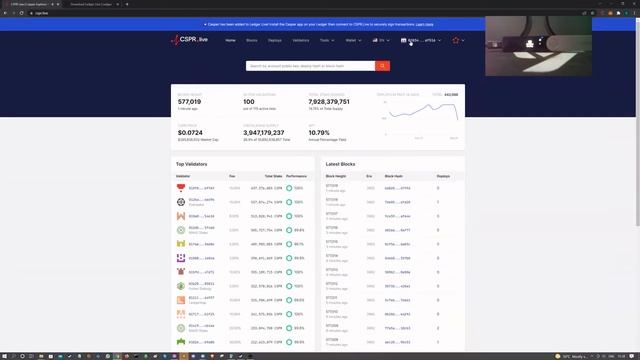The height and width of the screenshot is (360, 640).
Task: Click the Validator column header
Action: [183, 176]
